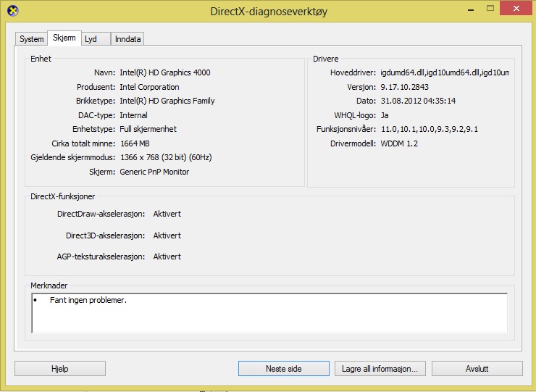Image resolution: width=536 pixels, height=392 pixels.
Task: Click the DirectX icon in the title bar
Action: tap(12, 11)
